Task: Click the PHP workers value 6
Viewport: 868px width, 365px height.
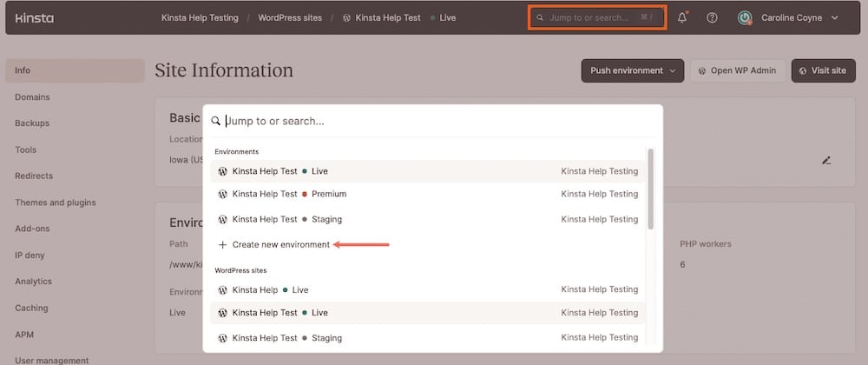Action: (682, 265)
